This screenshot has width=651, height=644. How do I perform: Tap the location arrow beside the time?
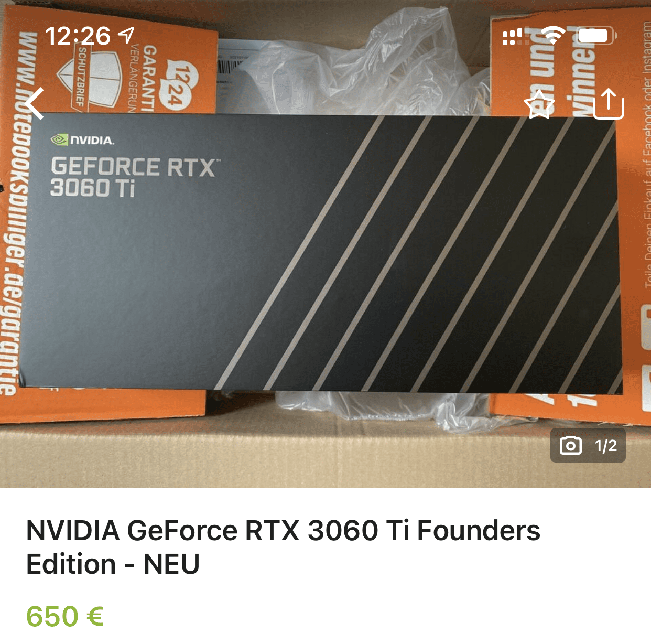click(x=126, y=35)
